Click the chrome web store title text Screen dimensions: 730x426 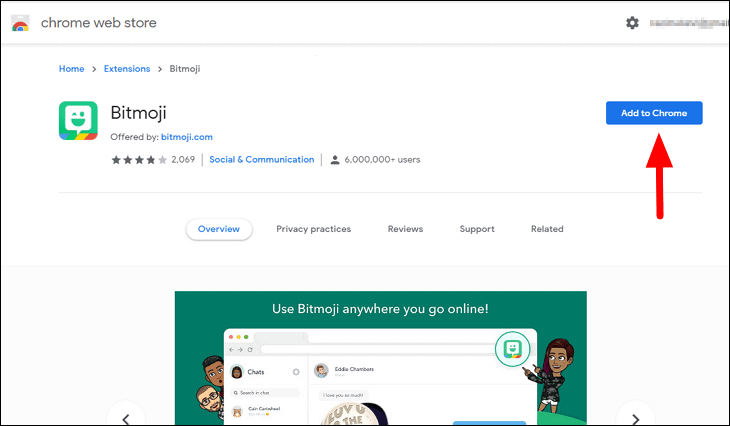[x=99, y=23]
